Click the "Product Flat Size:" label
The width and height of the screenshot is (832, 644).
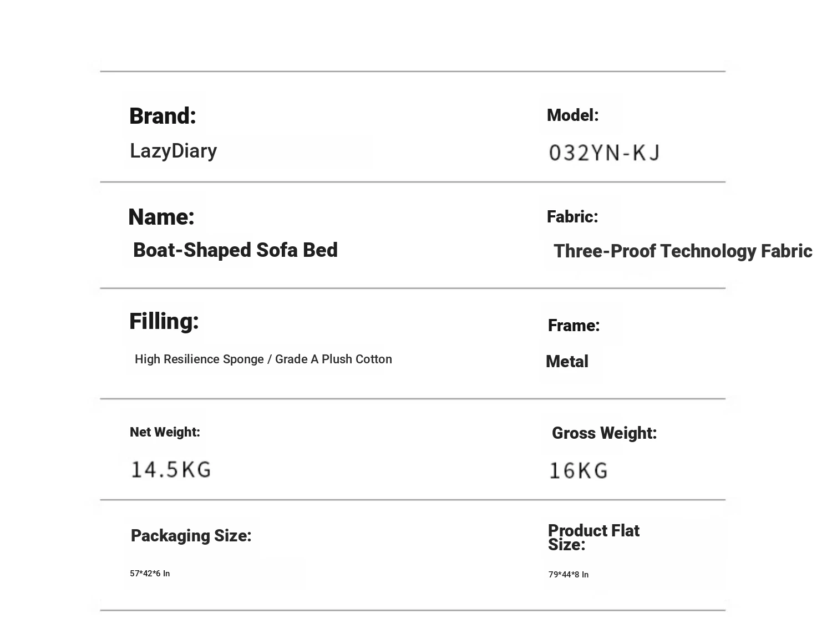[x=593, y=537]
